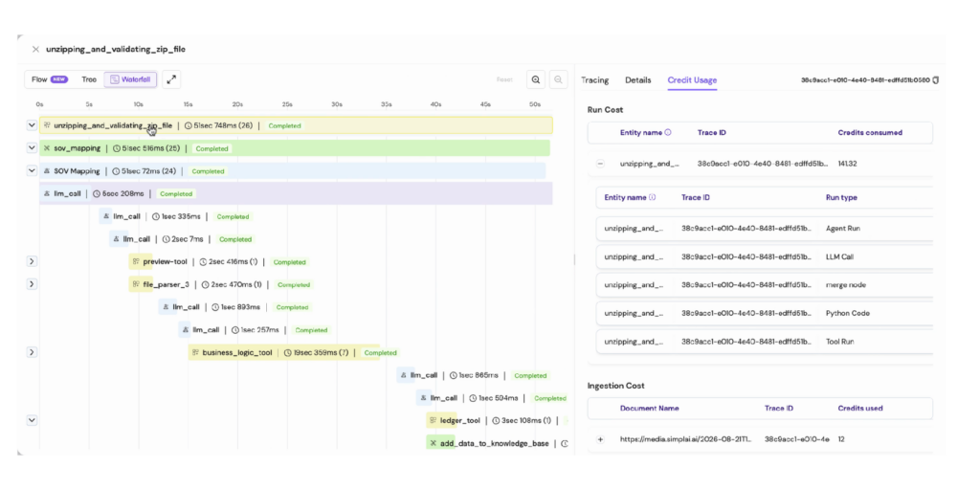Expand the waterfall to fullscreen

coord(171,79)
